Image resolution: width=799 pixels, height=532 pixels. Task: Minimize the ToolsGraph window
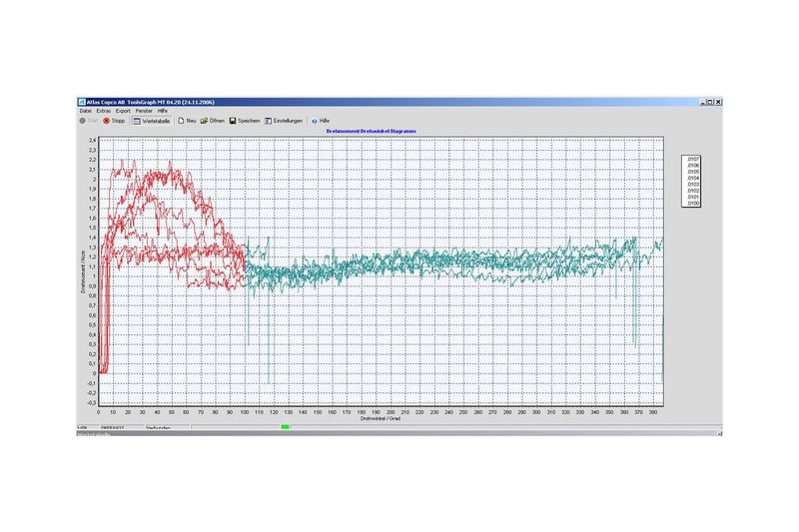click(703, 102)
